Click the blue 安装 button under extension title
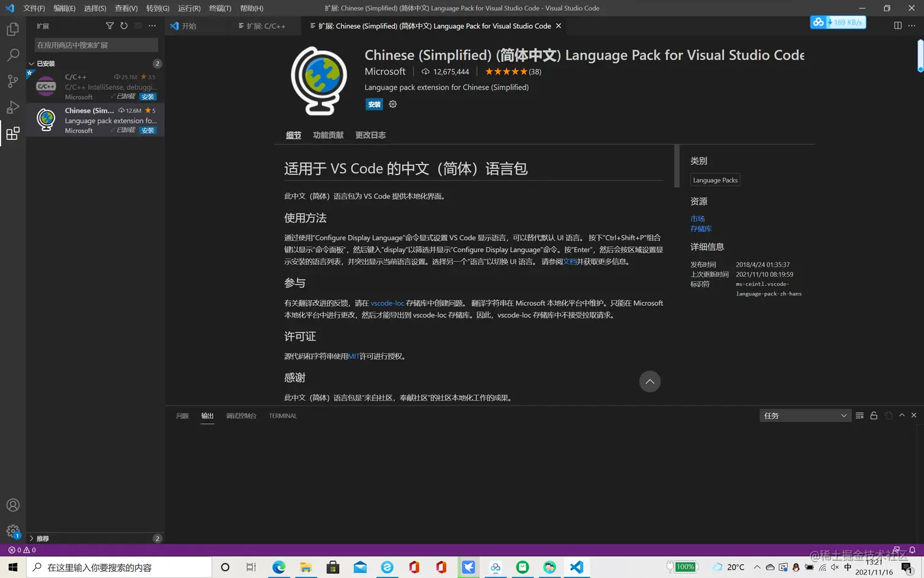The height and width of the screenshot is (578, 924). click(374, 105)
